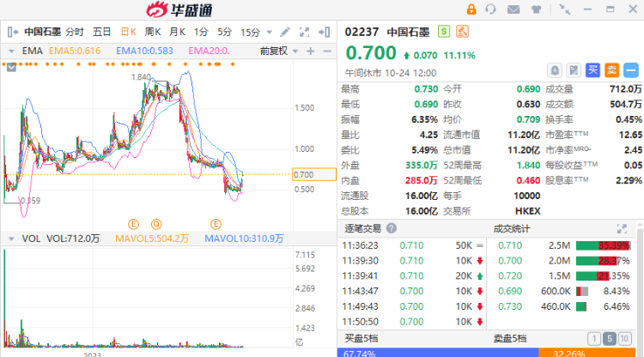Click the orange auction hammer badge
This screenshot has height=357, width=644.
click(463, 31)
